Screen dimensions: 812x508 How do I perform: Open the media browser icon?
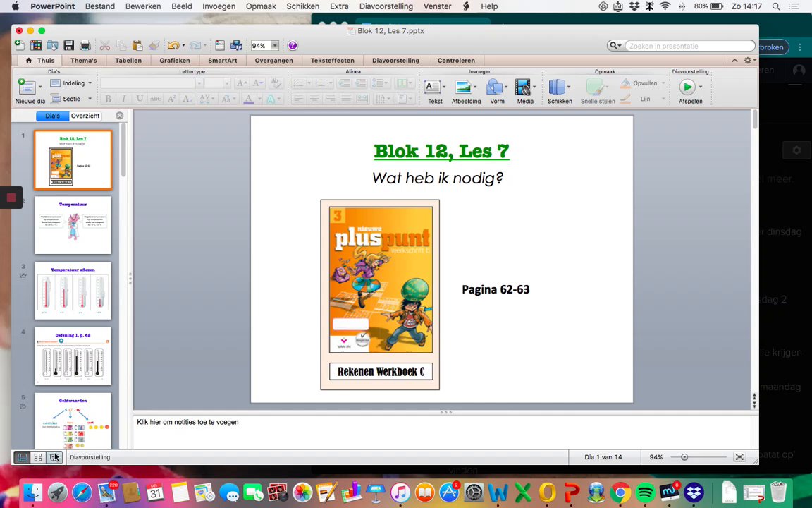tap(236, 45)
